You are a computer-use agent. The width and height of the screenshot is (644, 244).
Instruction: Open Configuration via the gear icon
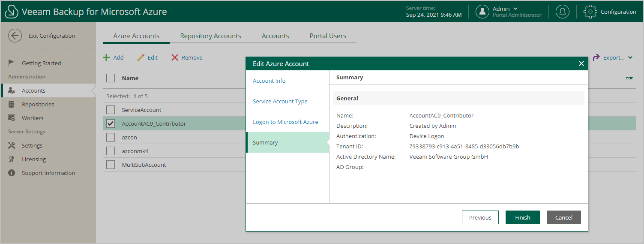click(590, 12)
